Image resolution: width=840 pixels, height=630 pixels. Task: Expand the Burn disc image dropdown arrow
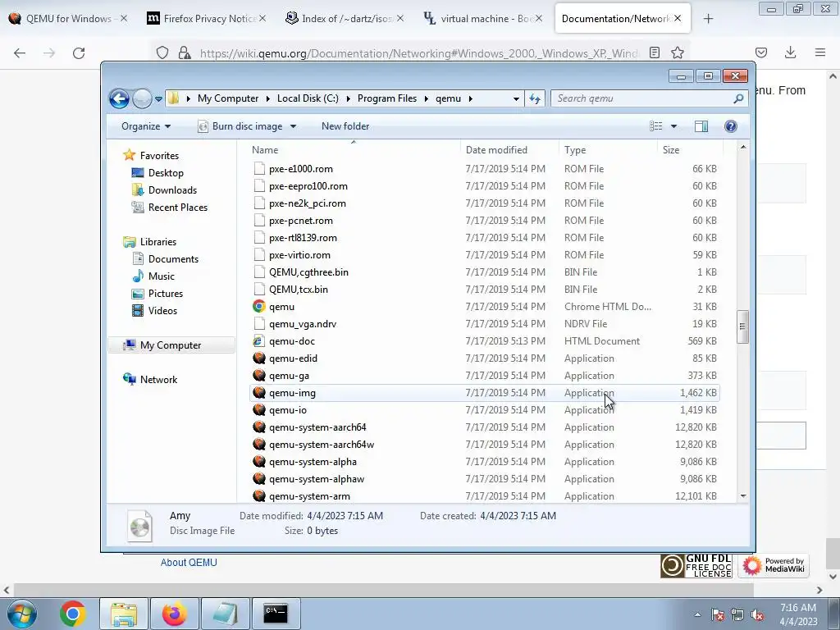pos(293,126)
